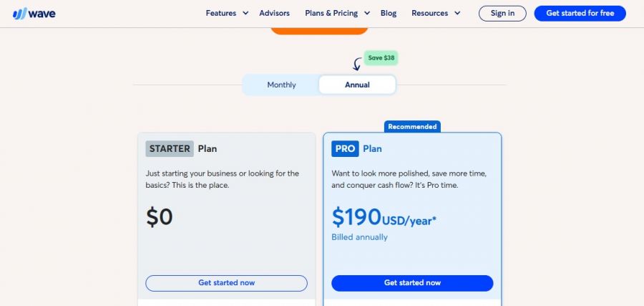
Task: Select the Annual billing option
Action: 357,85
